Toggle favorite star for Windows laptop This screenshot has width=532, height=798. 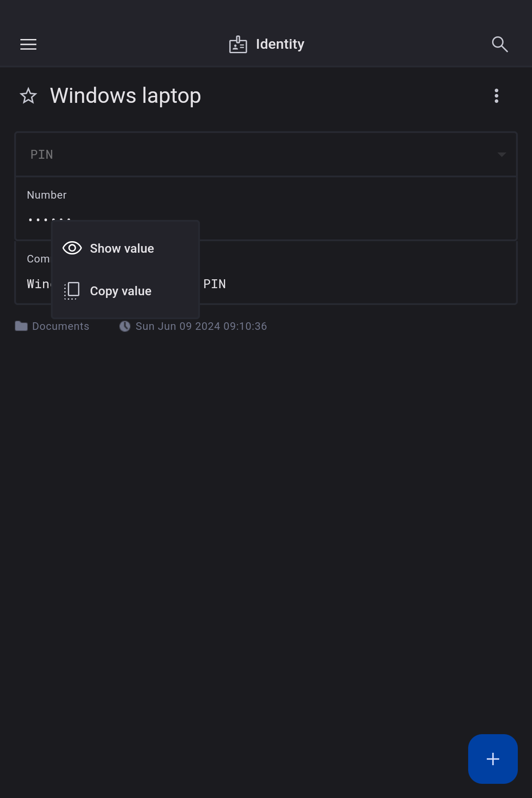click(x=28, y=96)
